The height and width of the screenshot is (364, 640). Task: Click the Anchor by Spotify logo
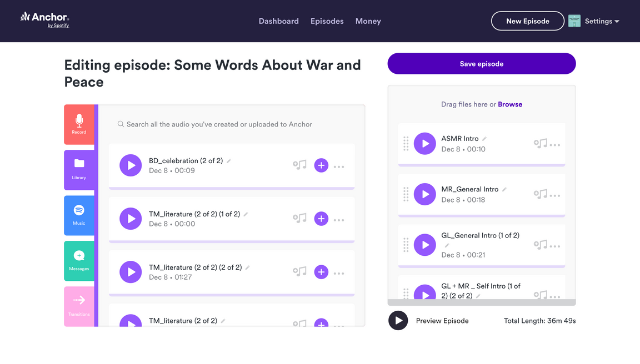click(x=45, y=19)
